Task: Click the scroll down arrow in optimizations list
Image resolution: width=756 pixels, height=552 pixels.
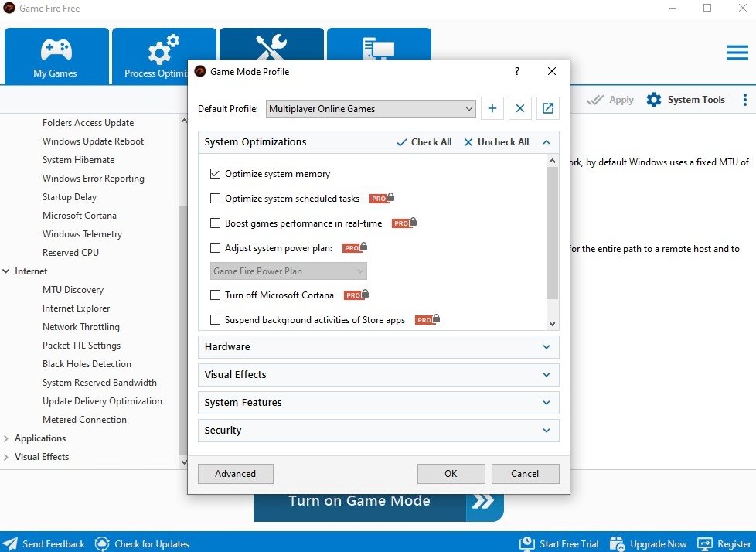Action: pyautogui.click(x=552, y=324)
